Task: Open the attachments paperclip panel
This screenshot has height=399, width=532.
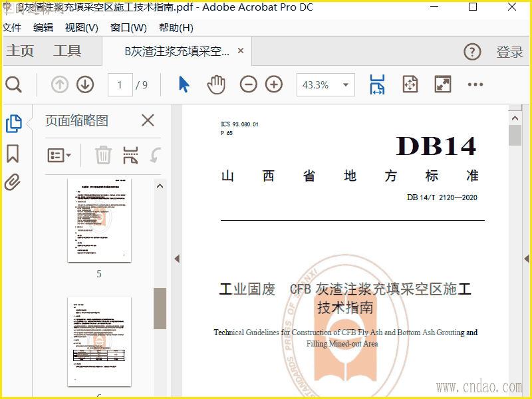Action: pos(13,182)
